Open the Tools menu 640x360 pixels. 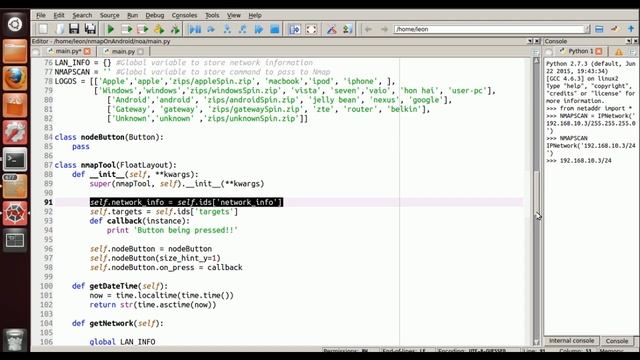click(x=212, y=15)
